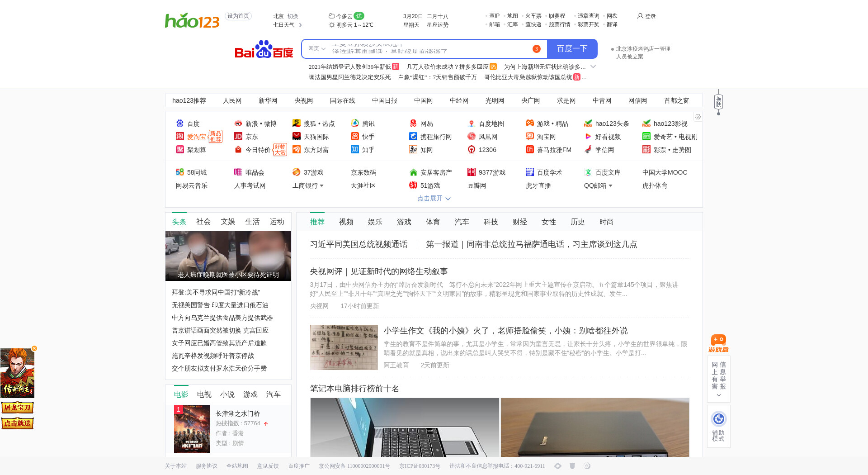The width and height of the screenshot is (868, 475).
Task: Open 百度学术 icon
Action: pyautogui.click(x=530, y=172)
